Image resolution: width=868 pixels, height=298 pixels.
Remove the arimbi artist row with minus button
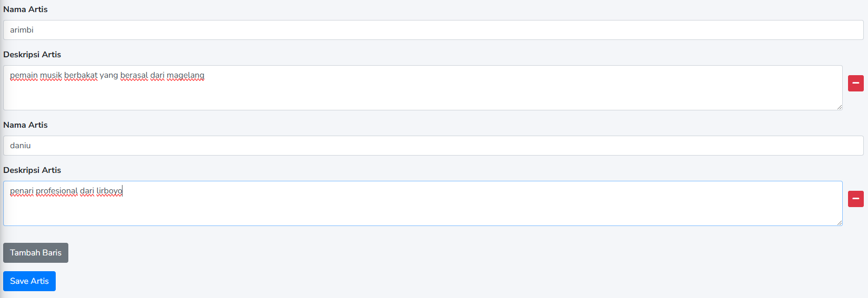(855, 83)
